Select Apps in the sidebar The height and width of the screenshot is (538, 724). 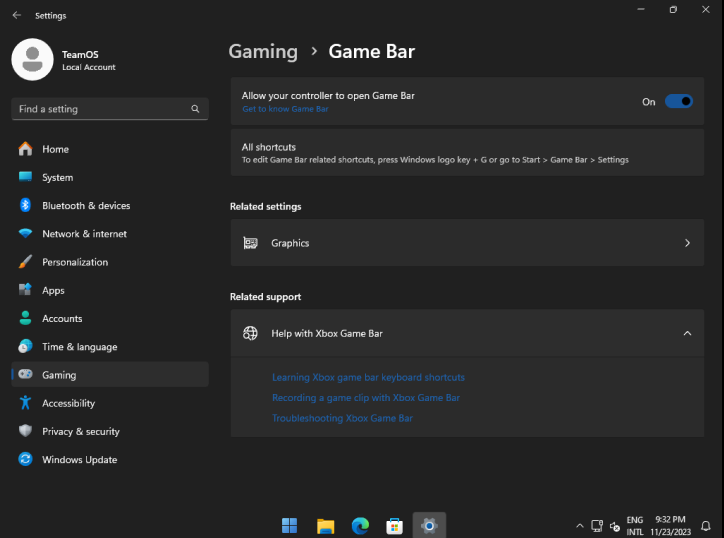tap(110, 290)
